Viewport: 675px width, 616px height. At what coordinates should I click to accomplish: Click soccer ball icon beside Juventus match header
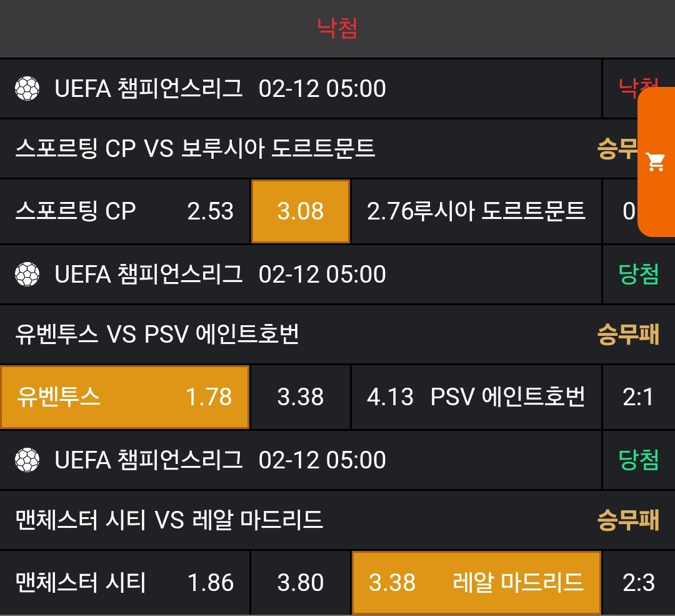[x=27, y=275]
